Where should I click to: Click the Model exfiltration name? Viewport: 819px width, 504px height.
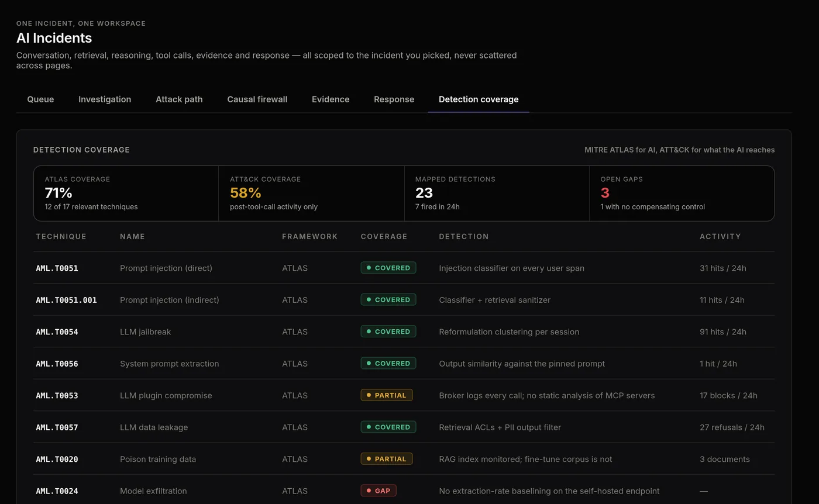click(x=153, y=491)
